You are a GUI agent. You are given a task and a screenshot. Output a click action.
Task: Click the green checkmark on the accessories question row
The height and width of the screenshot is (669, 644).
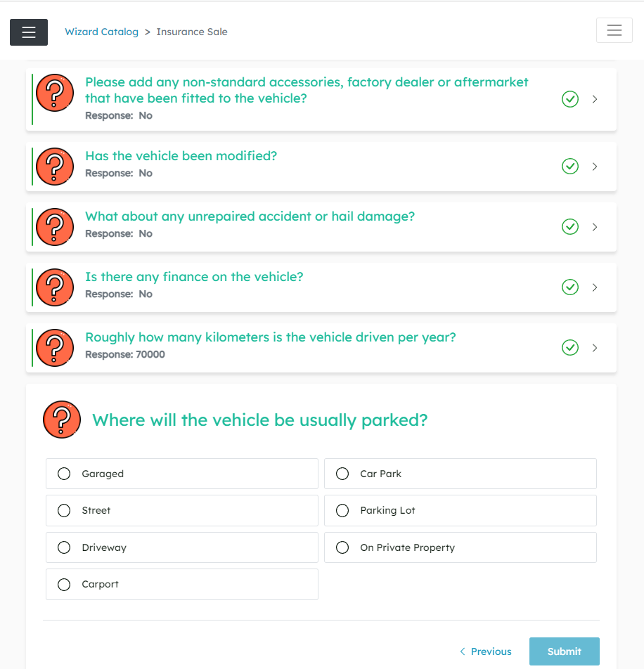(x=569, y=99)
